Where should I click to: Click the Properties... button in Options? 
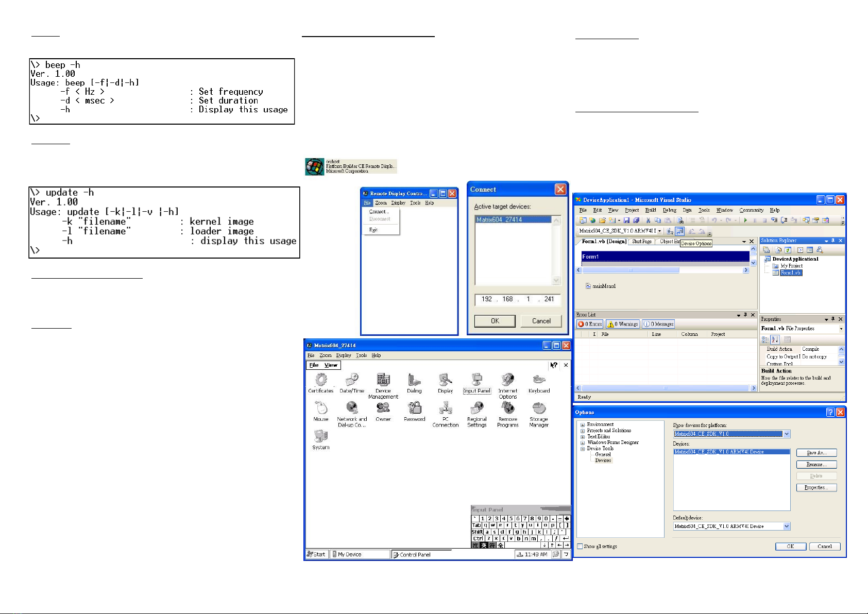pyautogui.click(x=816, y=488)
